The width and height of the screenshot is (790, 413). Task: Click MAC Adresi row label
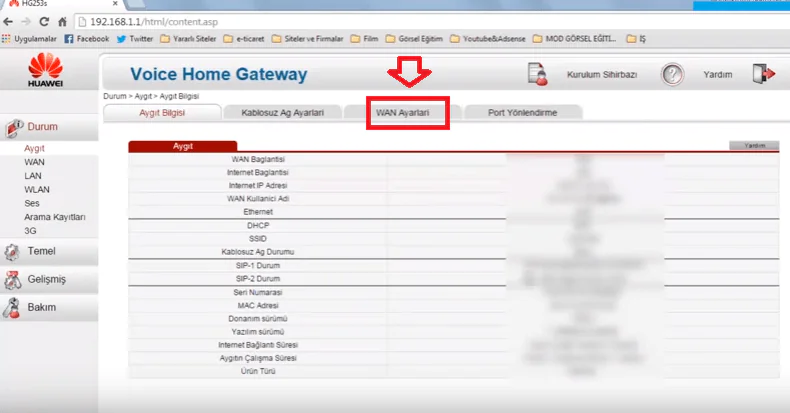click(x=258, y=305)
